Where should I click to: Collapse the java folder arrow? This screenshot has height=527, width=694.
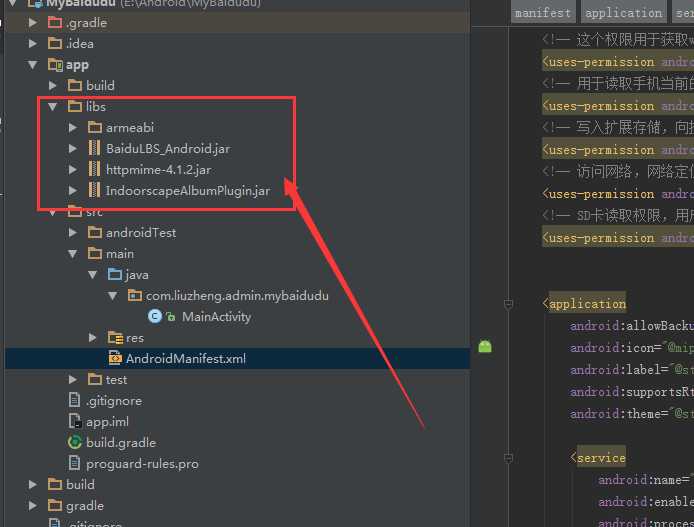tap(93, 275)
